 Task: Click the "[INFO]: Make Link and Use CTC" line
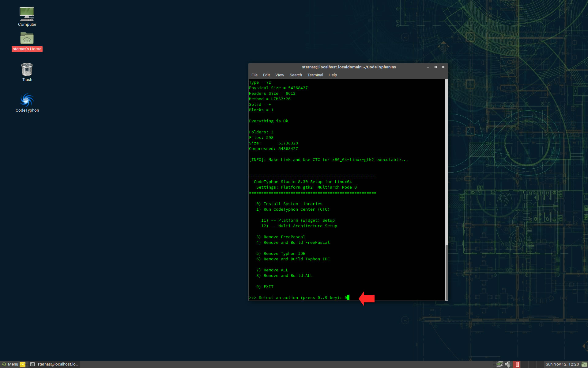pos(328,160)
